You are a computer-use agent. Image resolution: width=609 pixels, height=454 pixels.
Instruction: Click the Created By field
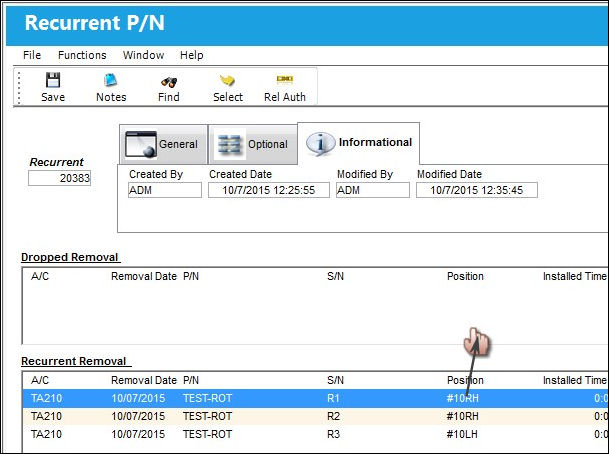coord(165,190)
